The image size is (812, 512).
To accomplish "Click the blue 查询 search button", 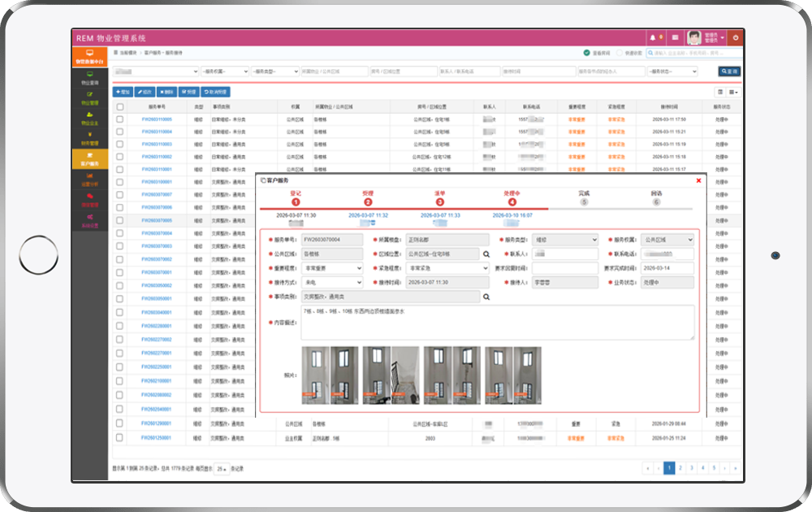I will [x=729, y=72].
